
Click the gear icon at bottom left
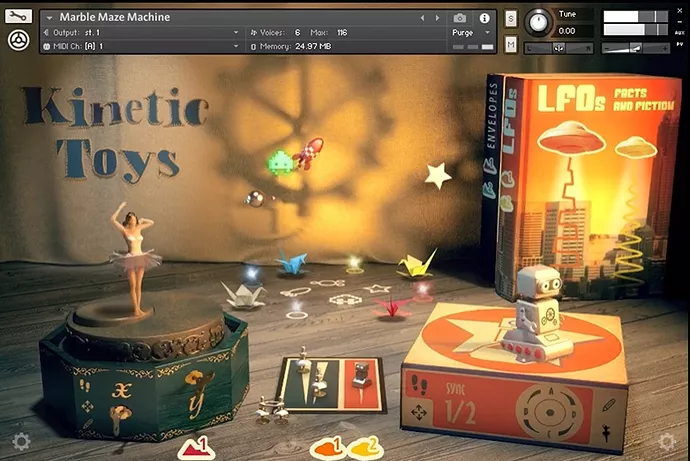(x=21, y=441)
